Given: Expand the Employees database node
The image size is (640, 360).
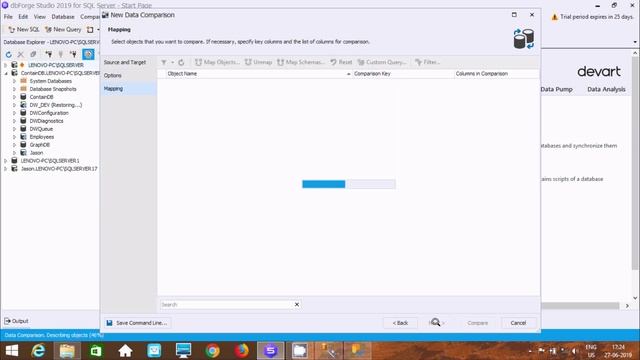Looking at the screenshot, I should (x=14, y=137).
